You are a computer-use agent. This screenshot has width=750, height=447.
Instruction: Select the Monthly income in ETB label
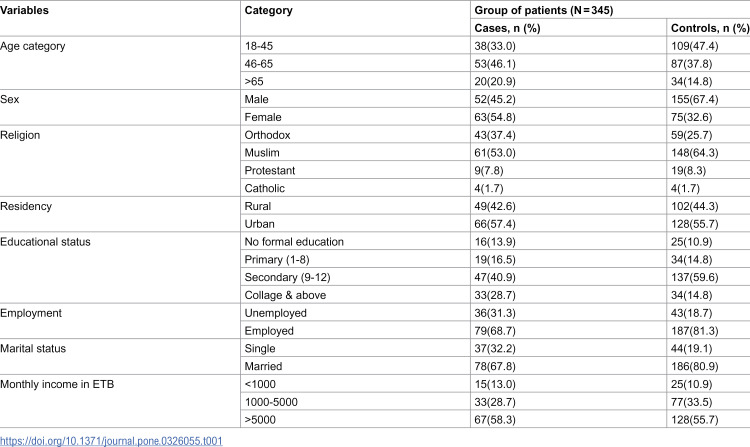(x=57, y=384)
